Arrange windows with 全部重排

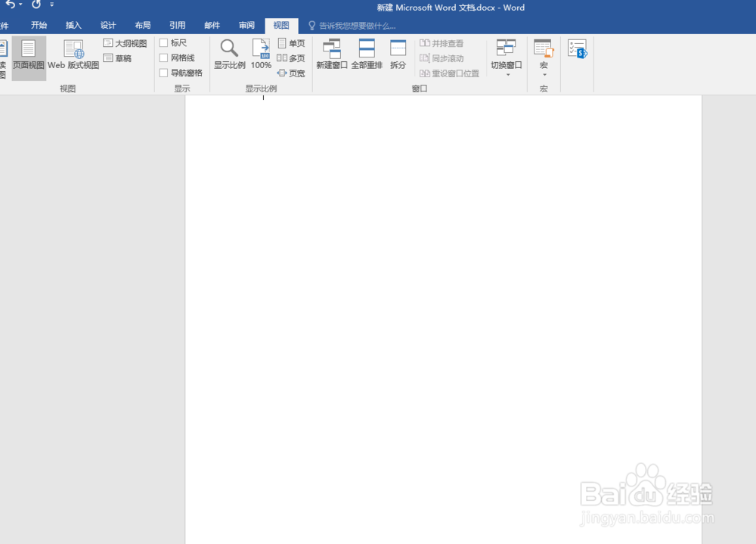(x=367, y=54)
